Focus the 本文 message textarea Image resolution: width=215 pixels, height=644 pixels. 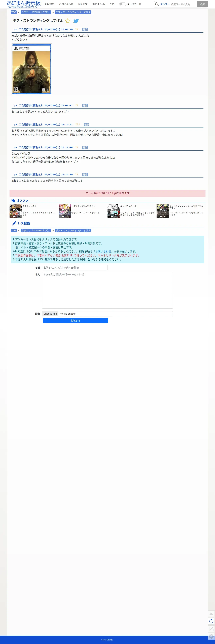(107, 290)
